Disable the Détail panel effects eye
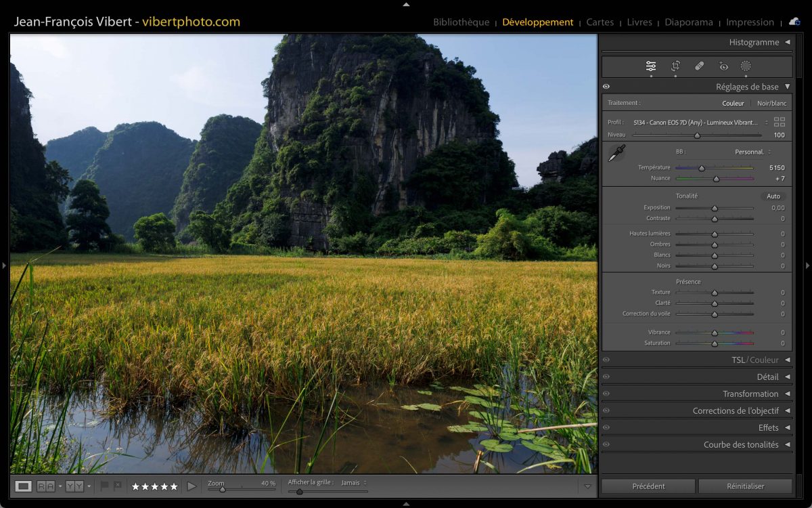 pos(606,377)
